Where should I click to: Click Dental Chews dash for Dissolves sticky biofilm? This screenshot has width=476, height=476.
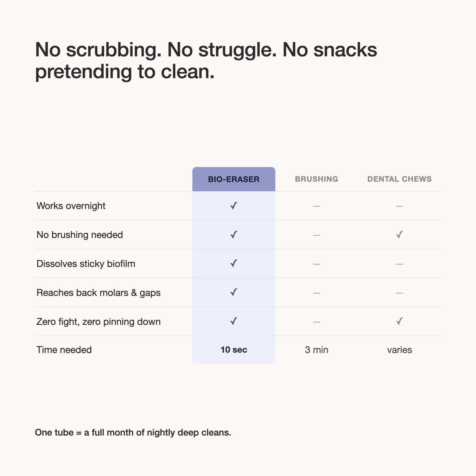pos(399,264)
